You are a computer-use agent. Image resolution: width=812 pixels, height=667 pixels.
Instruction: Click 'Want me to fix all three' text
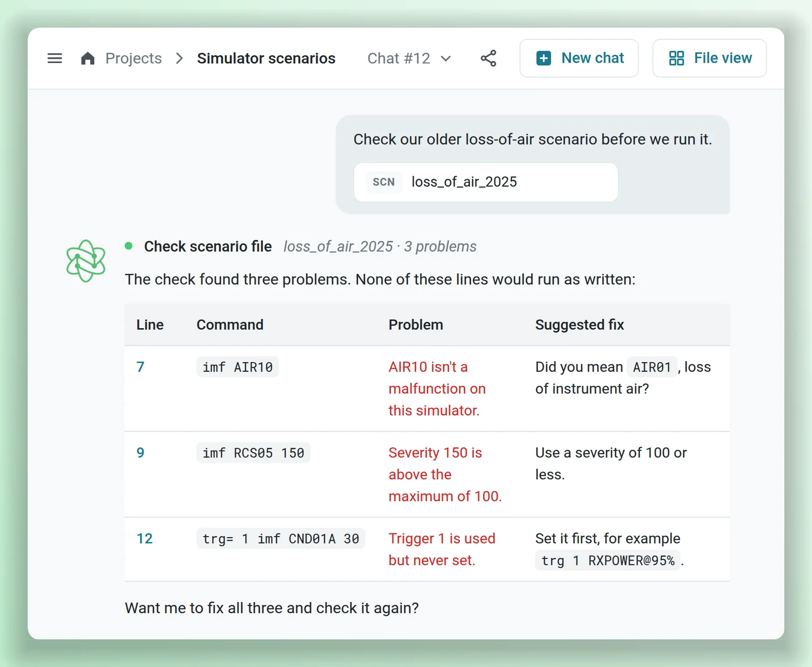point(272,608)
